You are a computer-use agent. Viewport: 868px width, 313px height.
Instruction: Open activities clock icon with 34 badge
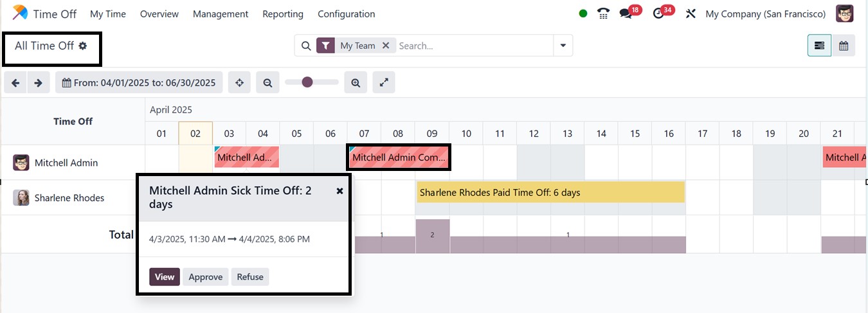658,13
